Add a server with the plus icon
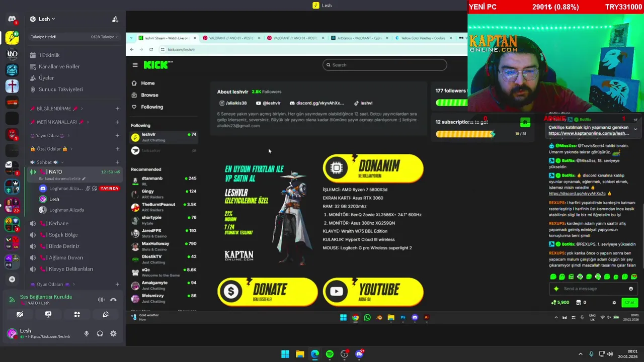 (12, 279)
